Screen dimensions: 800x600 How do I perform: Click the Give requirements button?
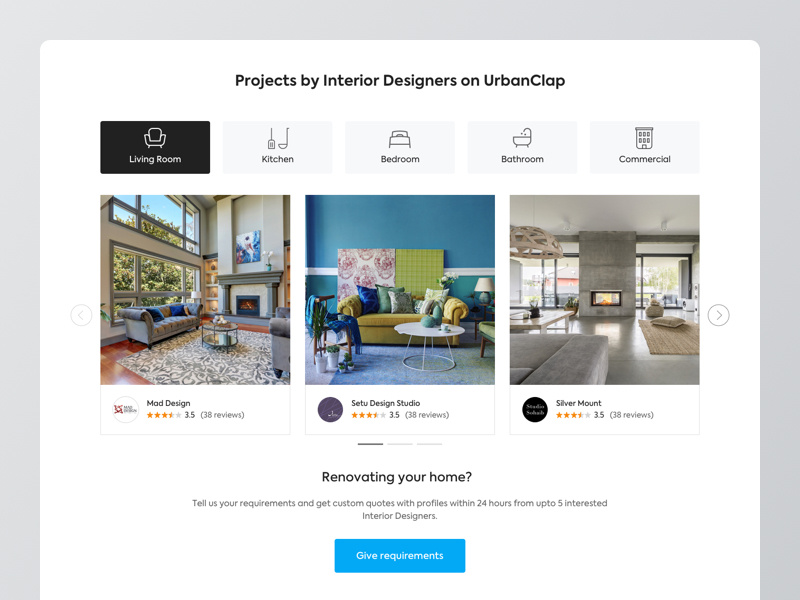399,556
